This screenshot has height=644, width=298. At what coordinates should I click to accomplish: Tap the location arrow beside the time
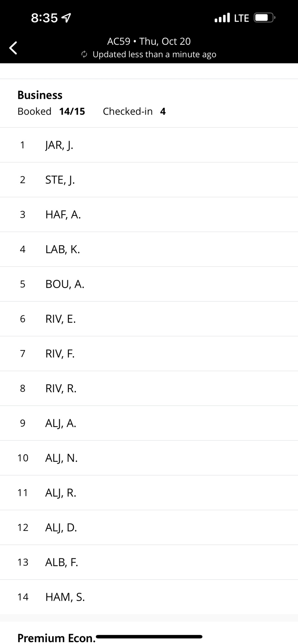66,18
